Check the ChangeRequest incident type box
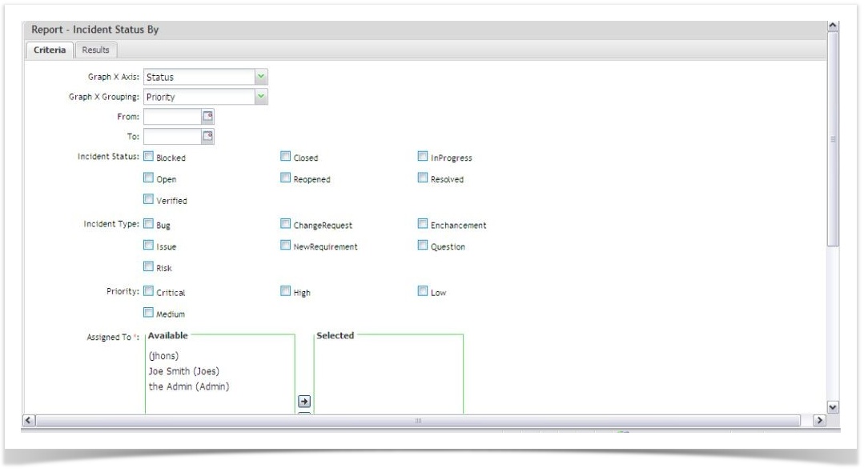This screenshot has width=868, height=472. (286, 224)
